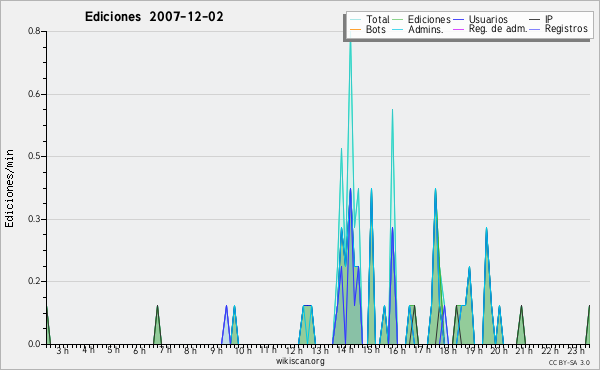Click the '16 h' x-axis label
600x370 pixels.
pos(397,350)
